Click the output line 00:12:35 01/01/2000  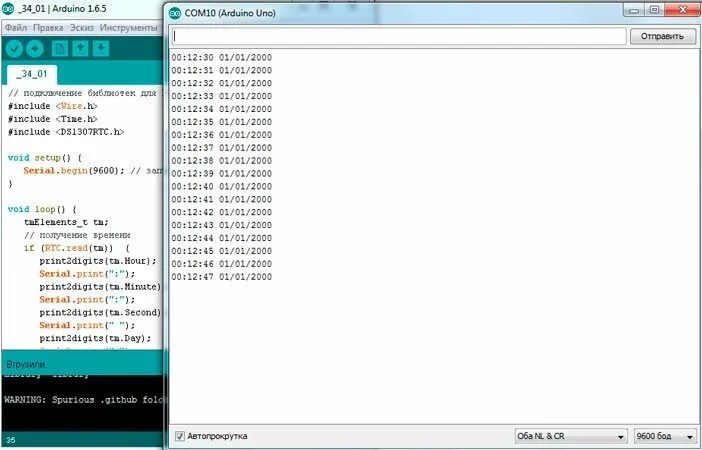click(222, 122)
